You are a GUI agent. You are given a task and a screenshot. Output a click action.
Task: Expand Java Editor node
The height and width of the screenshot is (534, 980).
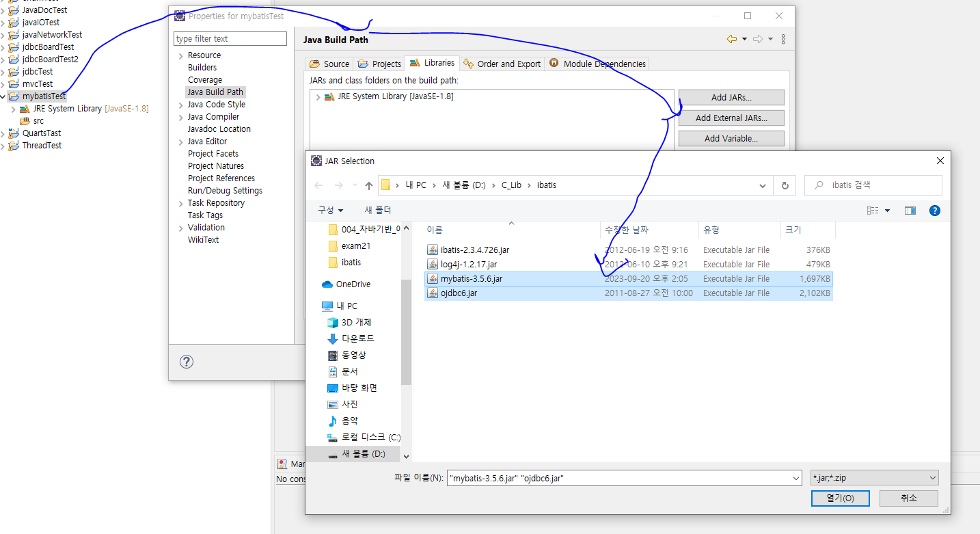coord(181,142)
